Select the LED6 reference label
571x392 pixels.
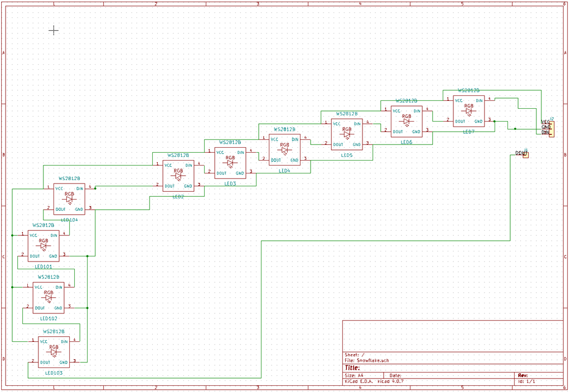click(x=407, y=142)
